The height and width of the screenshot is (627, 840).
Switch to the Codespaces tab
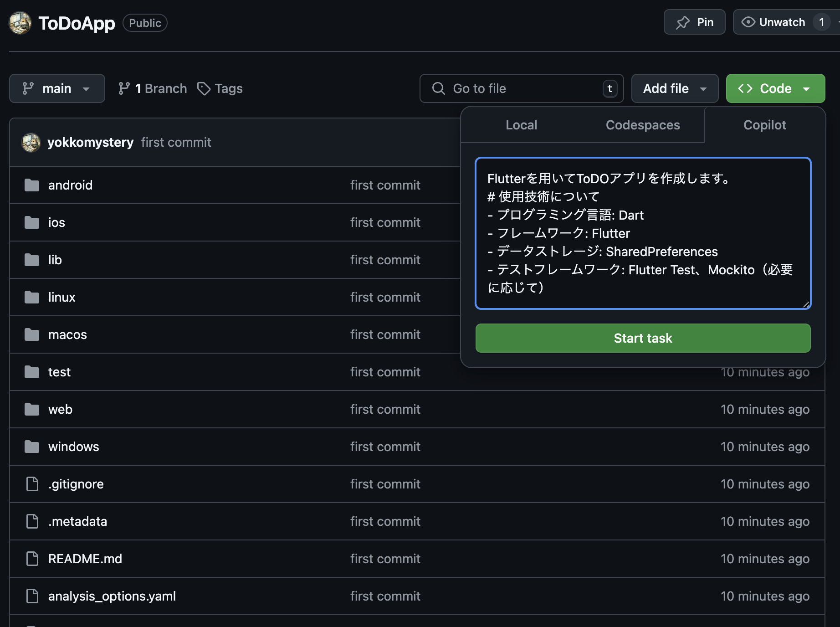(x=643, y=125)
